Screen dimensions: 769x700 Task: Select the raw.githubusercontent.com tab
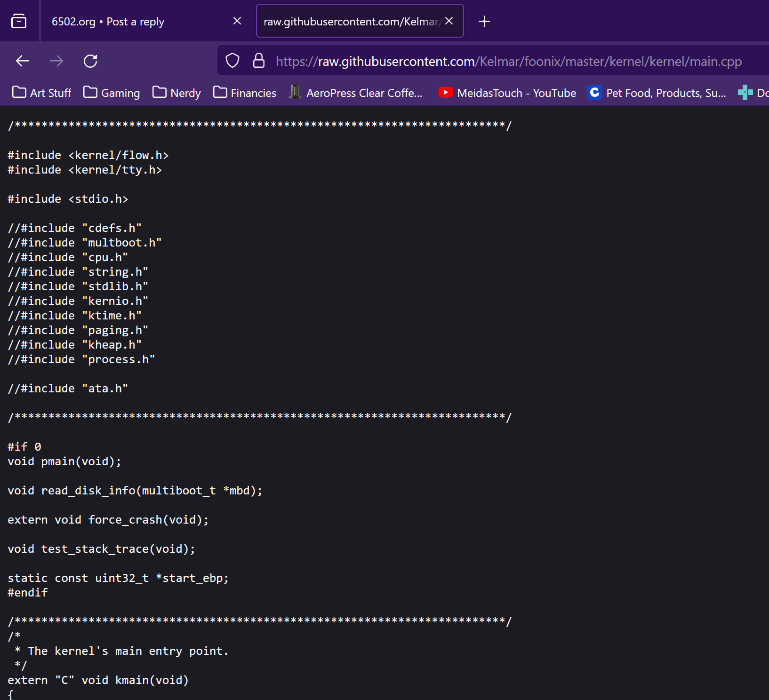[x=351, y=22]
